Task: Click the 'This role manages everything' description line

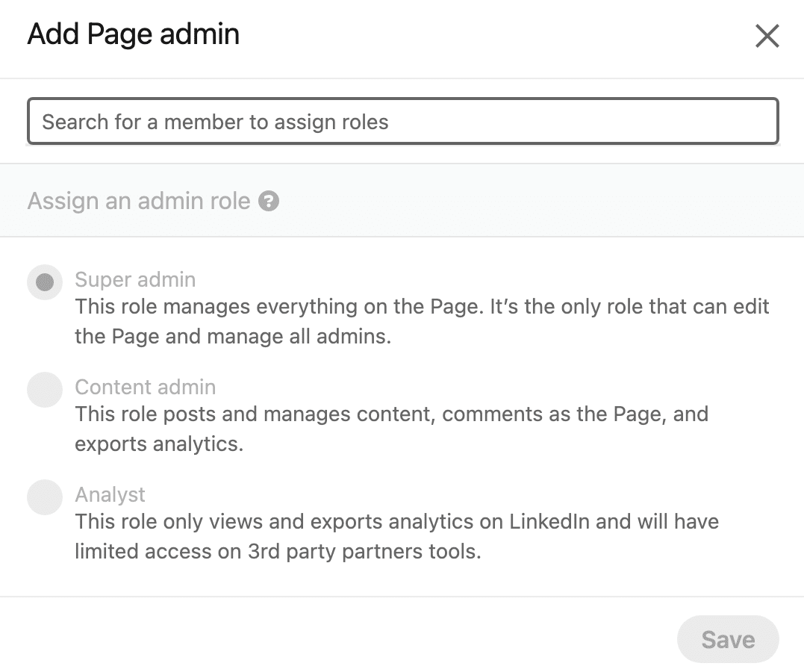Action: (422, 307)
